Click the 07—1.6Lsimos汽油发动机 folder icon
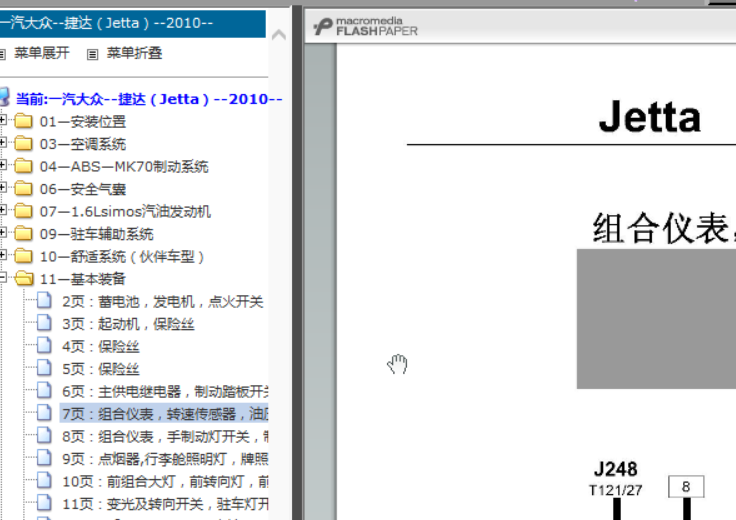The image size is (736, 520). 23,211
